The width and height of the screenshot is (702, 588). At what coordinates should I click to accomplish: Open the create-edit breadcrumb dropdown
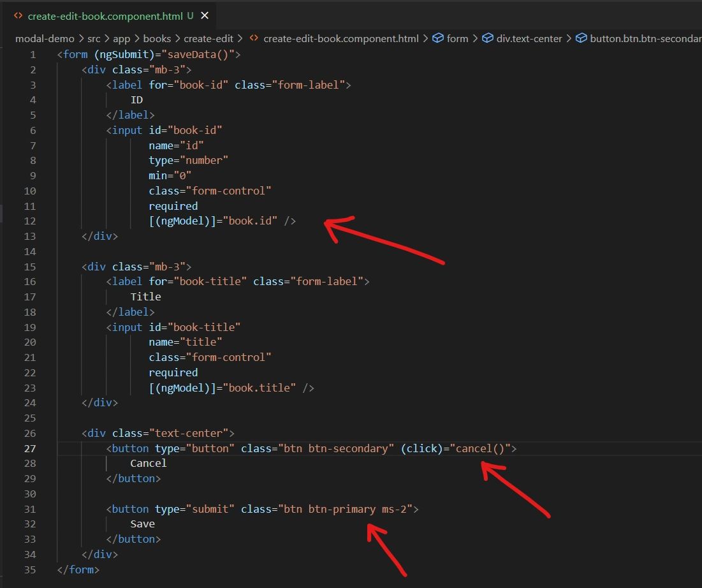pyautogui.click(x=208, y=38)
